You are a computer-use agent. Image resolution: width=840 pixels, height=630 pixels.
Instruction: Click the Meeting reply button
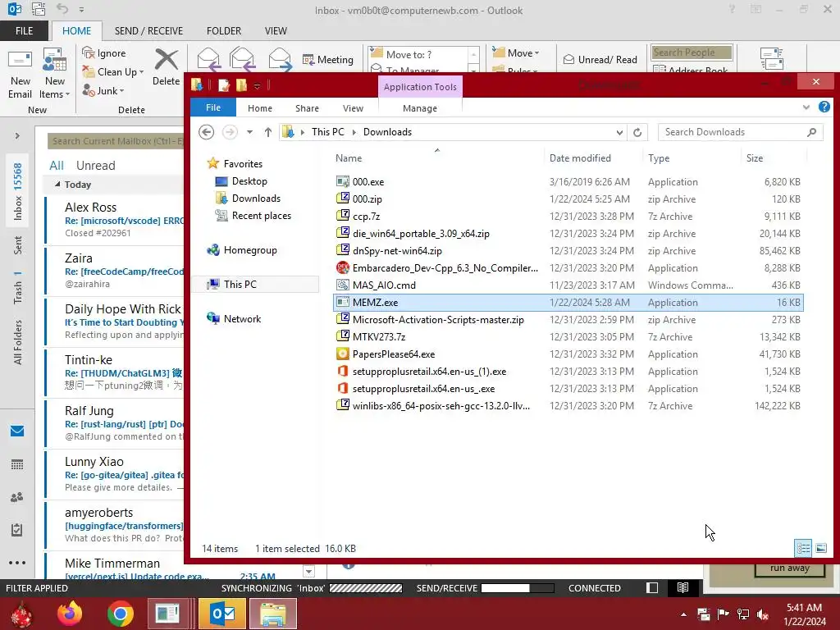328,59
